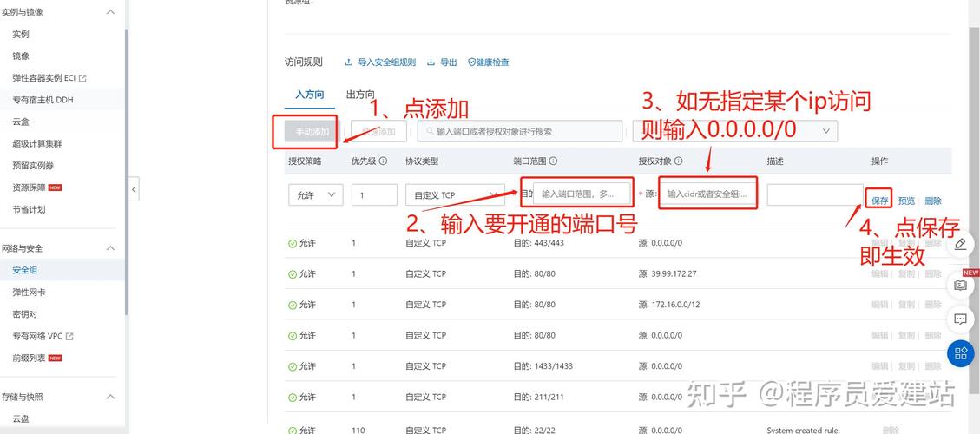Collapse the 实例与镜像 sidebar section
Screen dimensions: 980x434
point(110,12)
